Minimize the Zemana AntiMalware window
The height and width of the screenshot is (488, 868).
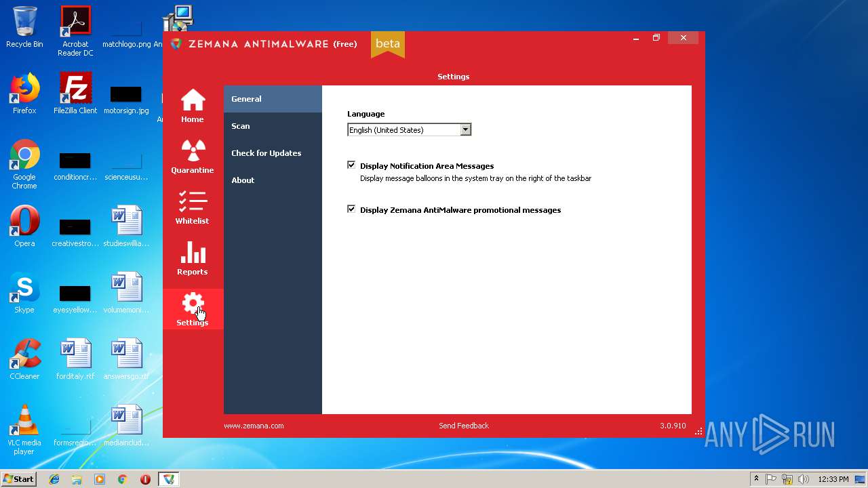pos(636,38)
